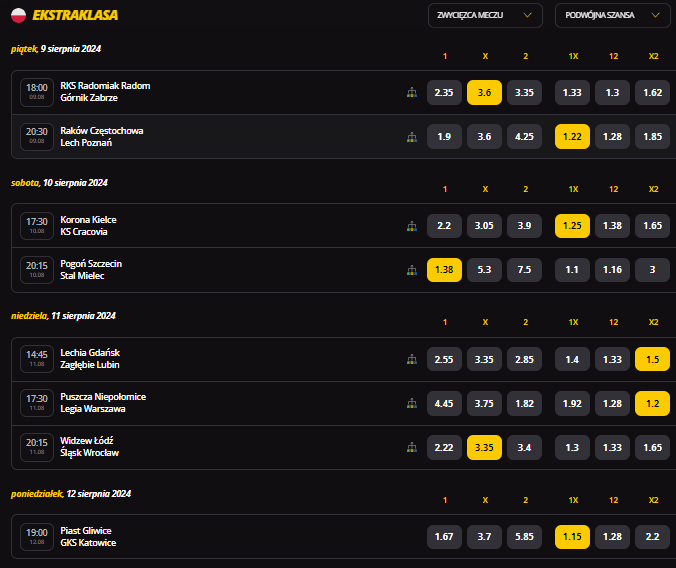Screen dimensions: 676x568
Task: Deselect highlighted 1.15 odds for Piast Gliwice
Action: pyautogui.click(x=572, y=537)
